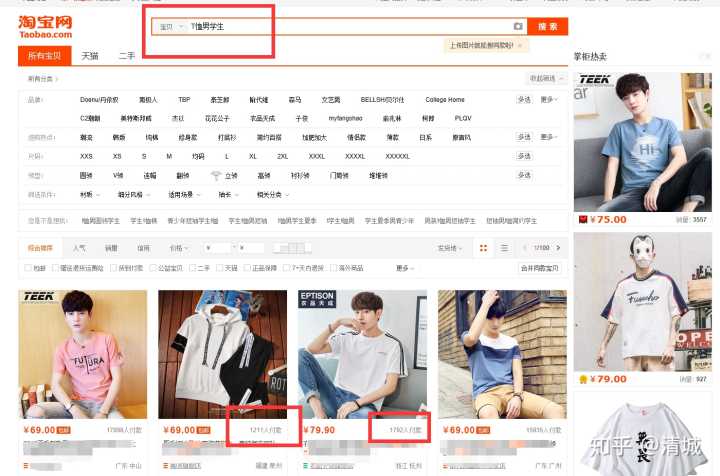720x476 pixels.
Task: Click 多选 in the size row
Action: coord(524,156)
